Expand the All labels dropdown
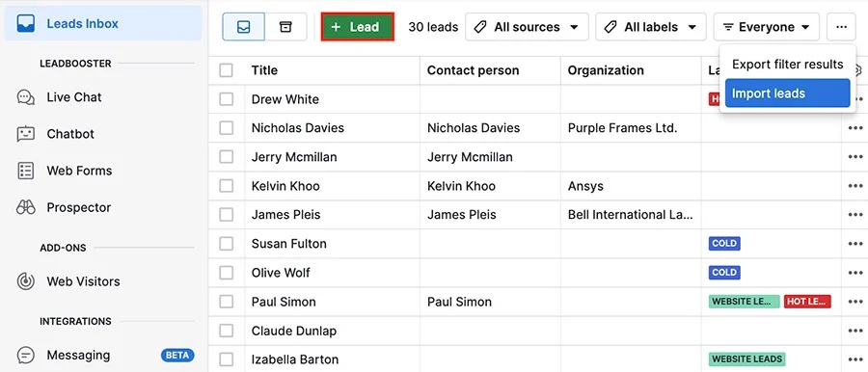This screenshot has height=372, width=868. pyautogui.click(x=651, y=27)
